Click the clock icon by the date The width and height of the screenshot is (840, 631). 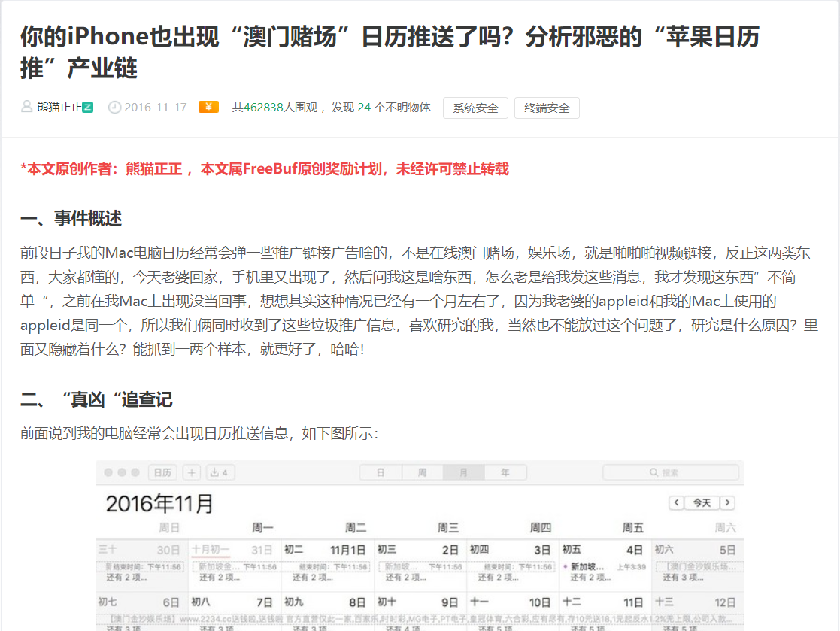pyautogui.click(x=114, y=107)
